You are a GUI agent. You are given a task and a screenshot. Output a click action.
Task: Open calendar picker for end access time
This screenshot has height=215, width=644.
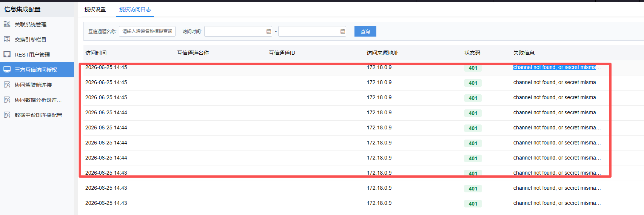[x=343, y=31]
